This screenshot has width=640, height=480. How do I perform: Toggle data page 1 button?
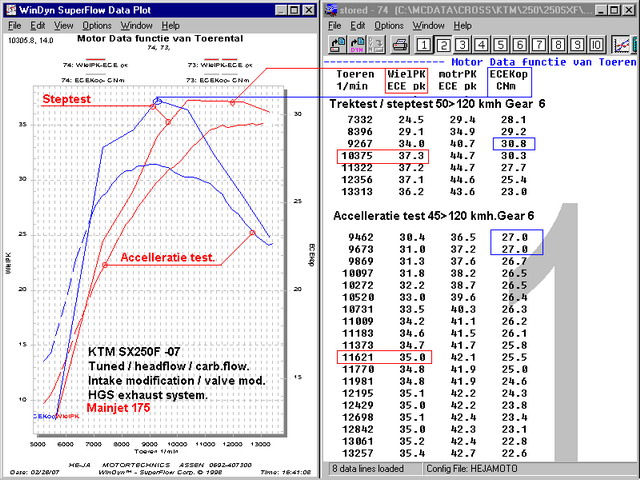424,45
